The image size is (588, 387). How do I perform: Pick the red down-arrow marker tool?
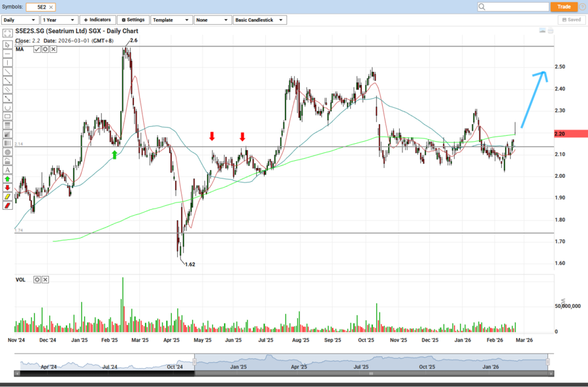point(7,188)
